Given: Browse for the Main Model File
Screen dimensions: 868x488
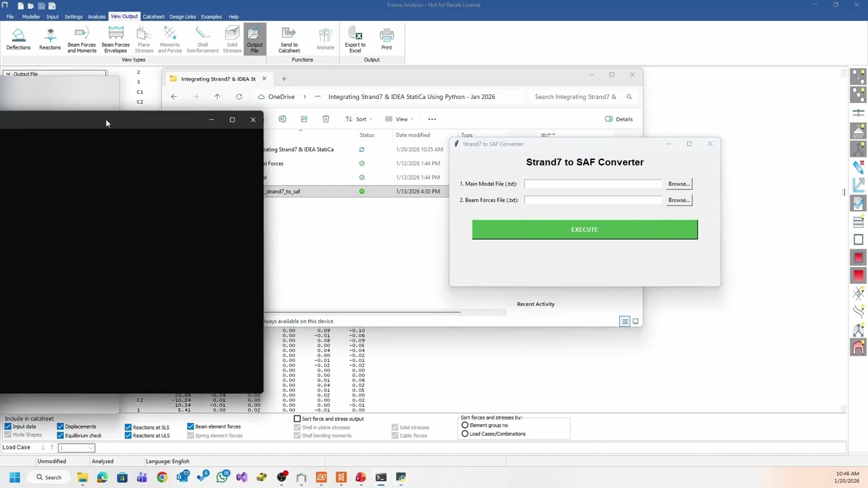Looking at the screenshot, I should (679, 184).
